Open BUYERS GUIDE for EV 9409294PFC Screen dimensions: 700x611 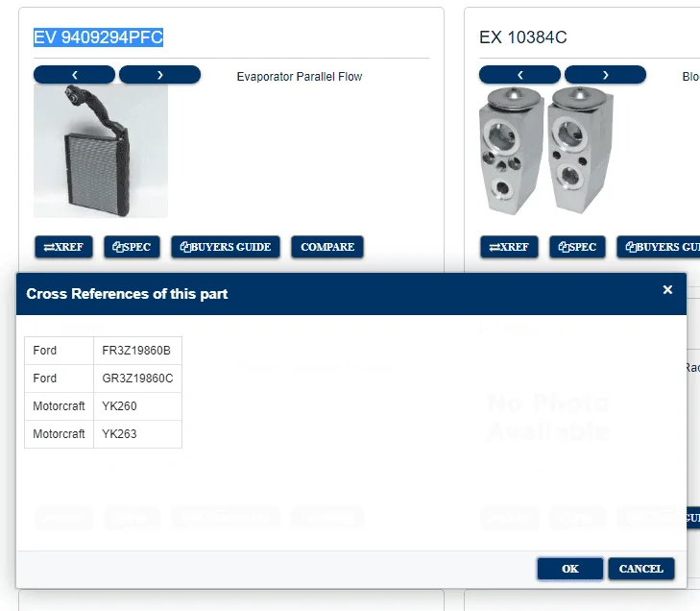[x=226, y=247]
